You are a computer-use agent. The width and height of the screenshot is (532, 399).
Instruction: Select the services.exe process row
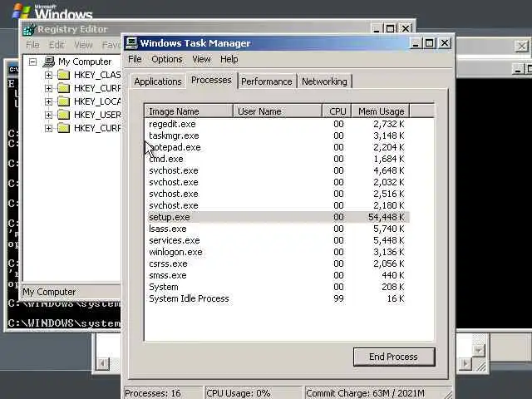[277, 240]
